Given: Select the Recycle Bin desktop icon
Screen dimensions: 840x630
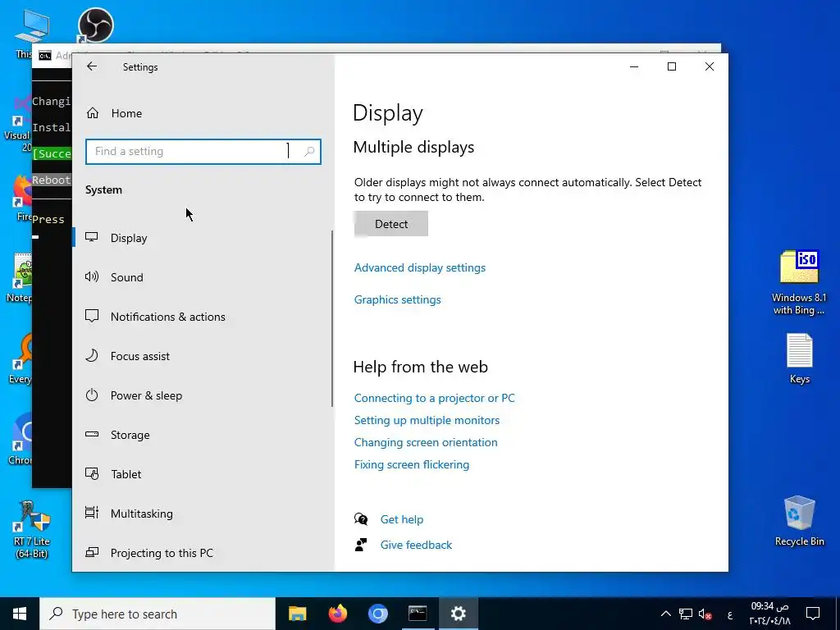Looking at the screenshot, I should [799, 521].
